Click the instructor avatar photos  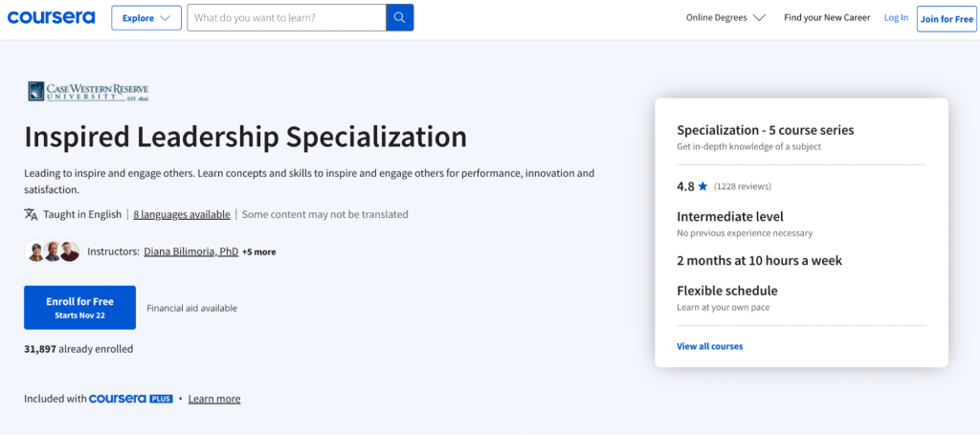(x=53, y=250)
